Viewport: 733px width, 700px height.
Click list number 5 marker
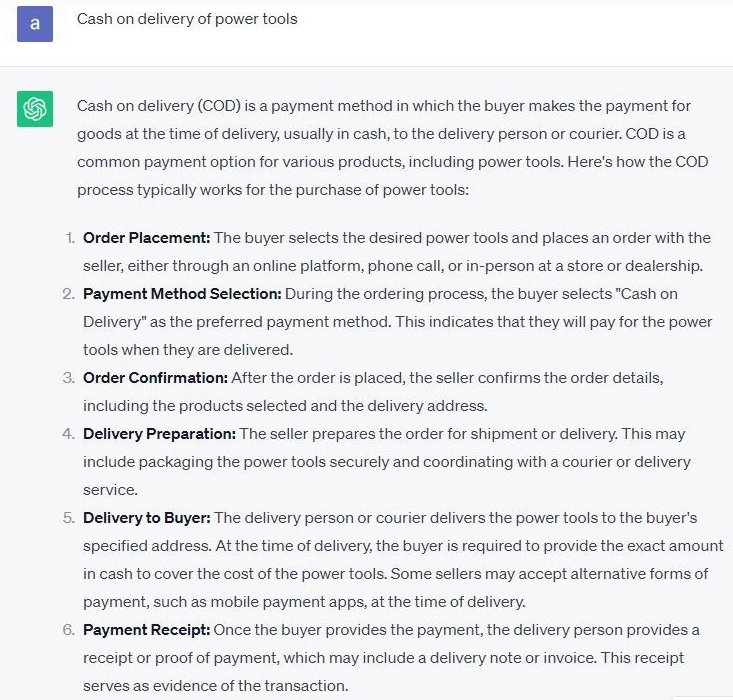point(69,518)
